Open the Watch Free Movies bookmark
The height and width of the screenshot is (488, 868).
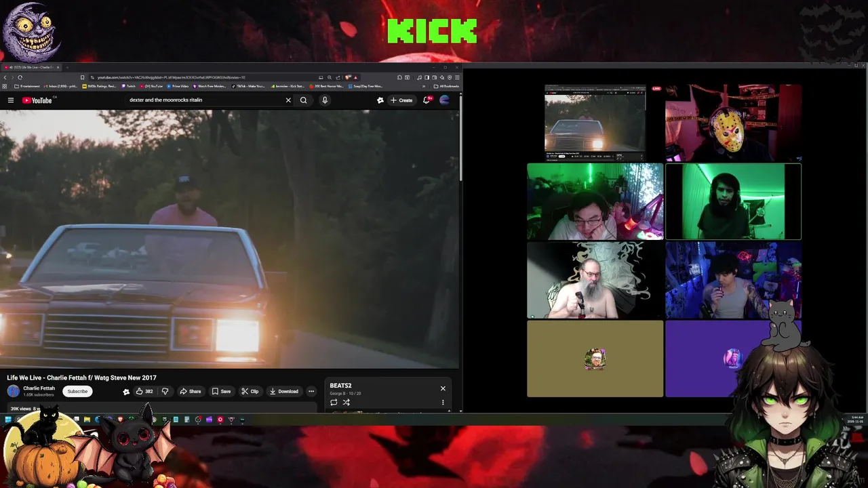[210, 86]
